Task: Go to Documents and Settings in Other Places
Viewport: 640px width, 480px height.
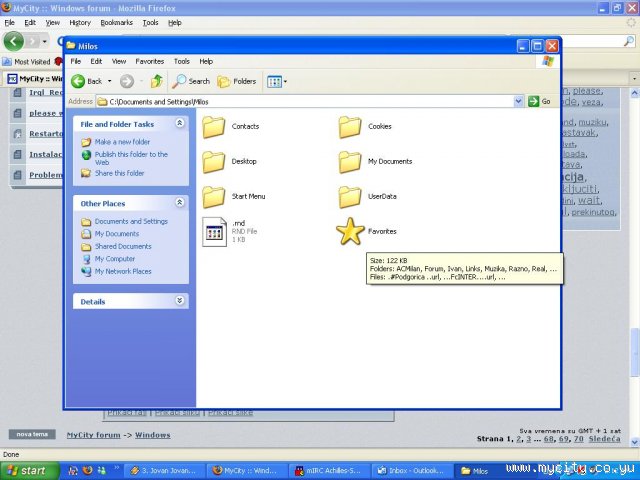Action: pos(131,221)
